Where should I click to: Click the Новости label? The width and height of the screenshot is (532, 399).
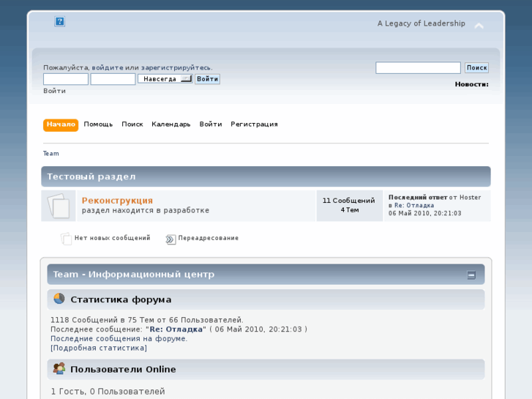pos(472,84)
